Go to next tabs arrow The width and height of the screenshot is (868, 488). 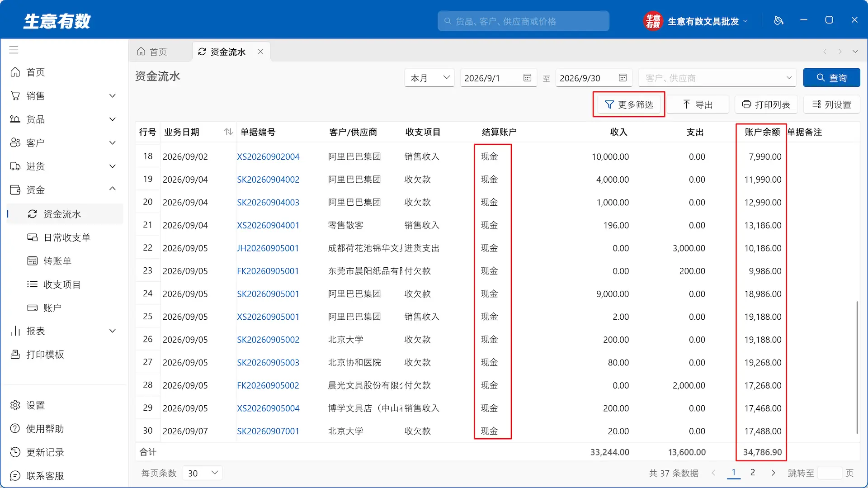coord(840,52)
